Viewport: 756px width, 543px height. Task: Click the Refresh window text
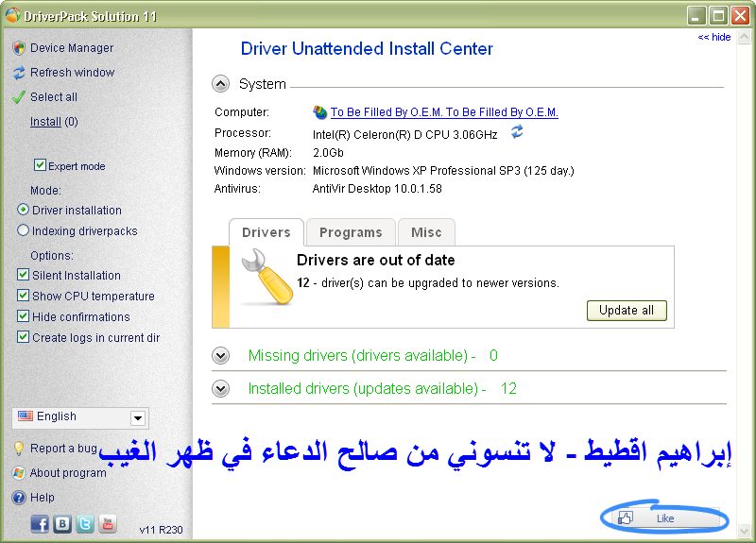[x=73, y=73]
